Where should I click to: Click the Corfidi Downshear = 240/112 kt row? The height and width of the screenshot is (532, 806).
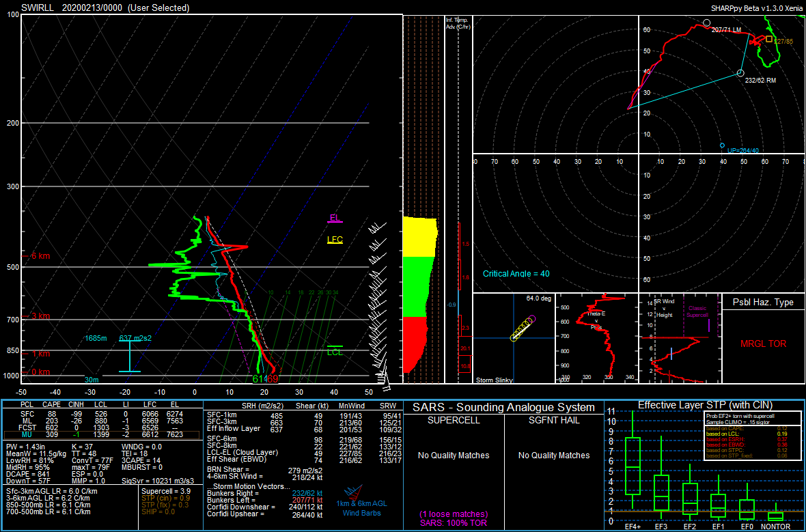(x=265, y=507)
